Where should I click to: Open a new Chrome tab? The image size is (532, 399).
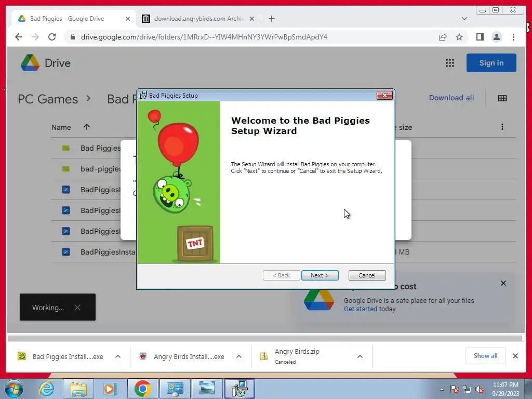click(x=271, y=19)
